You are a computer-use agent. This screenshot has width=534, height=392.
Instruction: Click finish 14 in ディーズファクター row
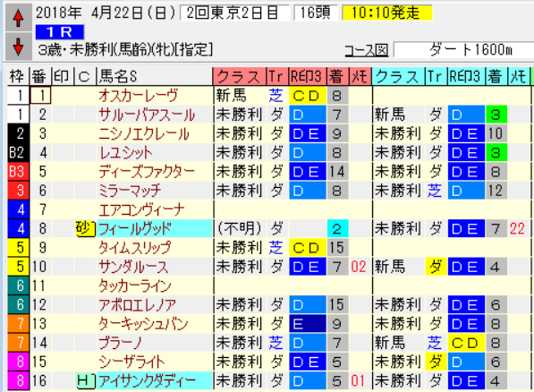click(x=337, y=172)
